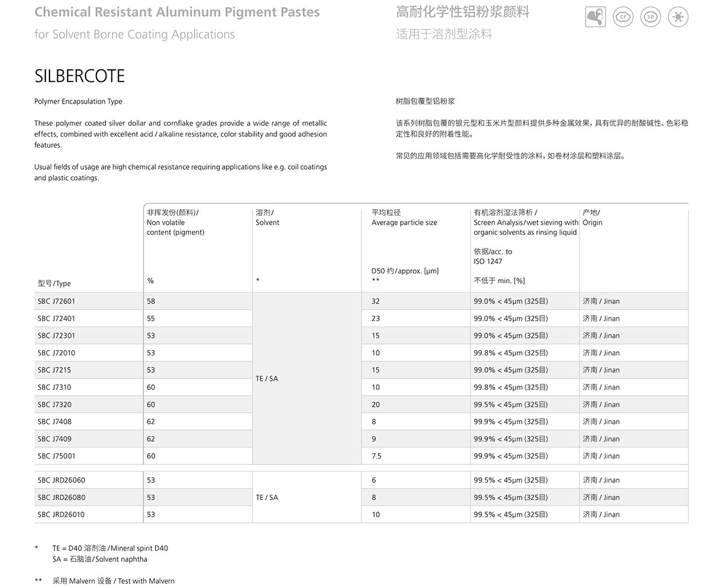723x588 pixels.
Task: Click the Test with Malvern footnote
Action: (x=113, y=581)
